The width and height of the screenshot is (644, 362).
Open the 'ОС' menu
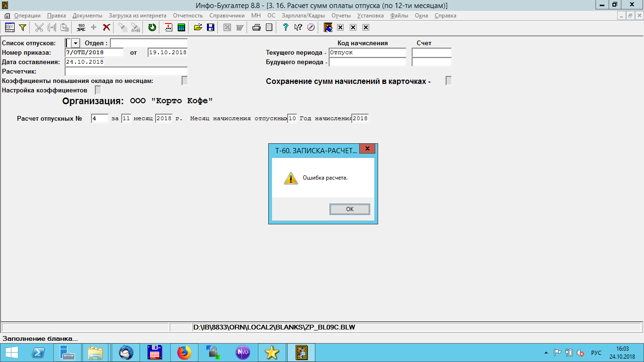pos(271,16)
